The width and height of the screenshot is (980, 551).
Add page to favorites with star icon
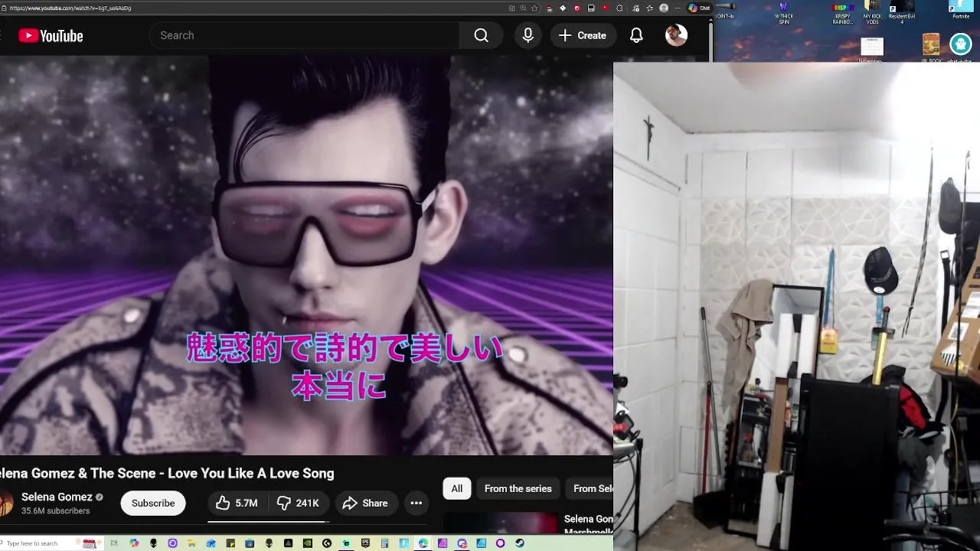tap(534, 8)
